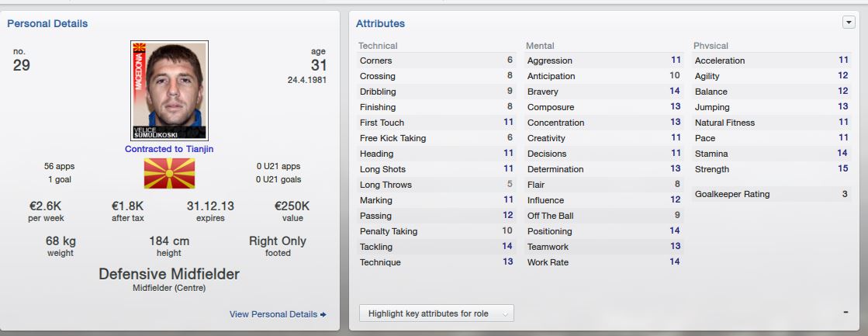868x336 pixels.
Task: Click the Attributes panel heading
Action: 380,24
